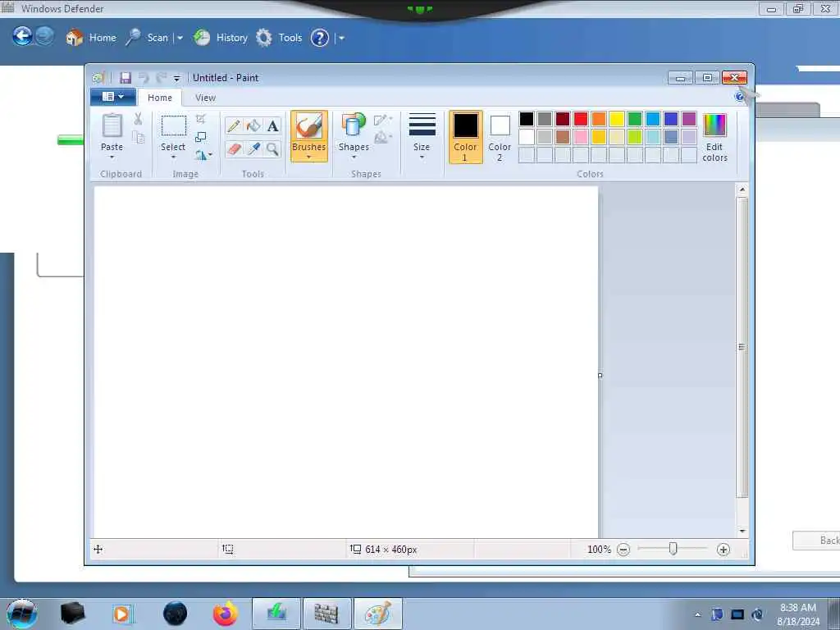The width and height of the screenshot is (840, 630).
Task: Click the Paint icon on the taskbar
Action: coord(377,614)
